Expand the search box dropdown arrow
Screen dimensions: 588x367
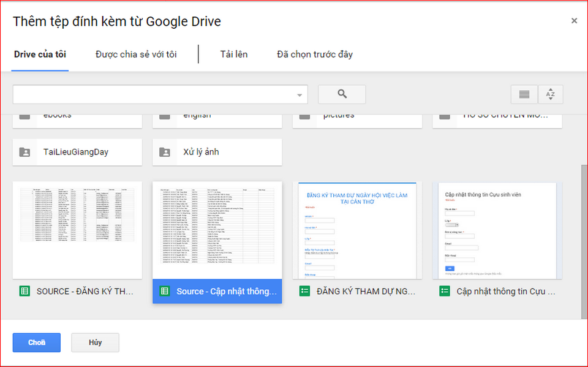tap(300, 95)
